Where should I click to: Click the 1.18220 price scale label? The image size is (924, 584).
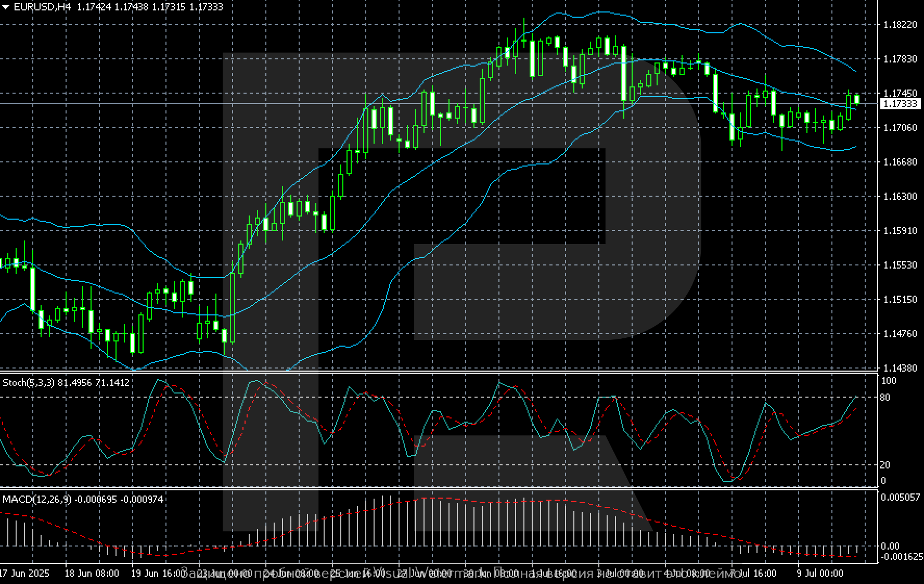coord(900,25)
